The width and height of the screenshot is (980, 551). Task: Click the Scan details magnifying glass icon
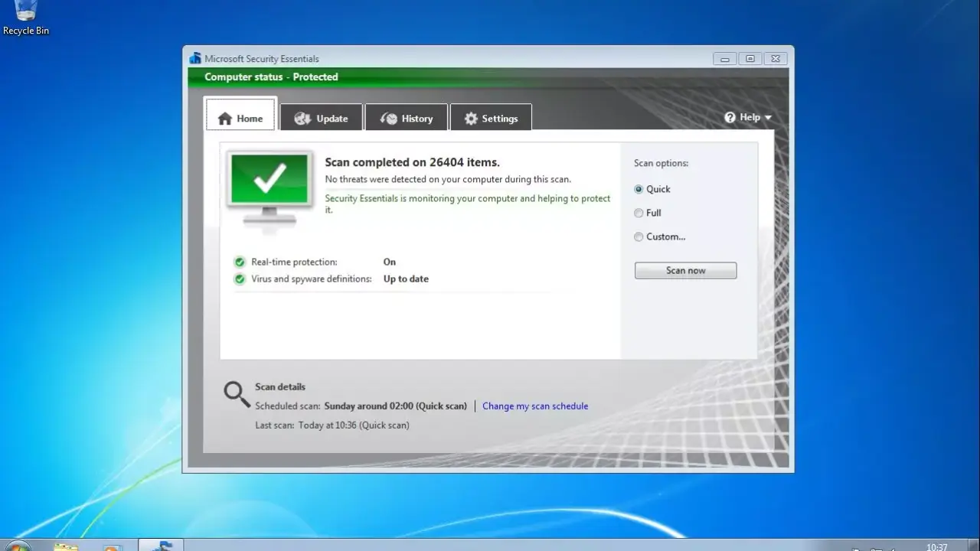pos(237,394)
